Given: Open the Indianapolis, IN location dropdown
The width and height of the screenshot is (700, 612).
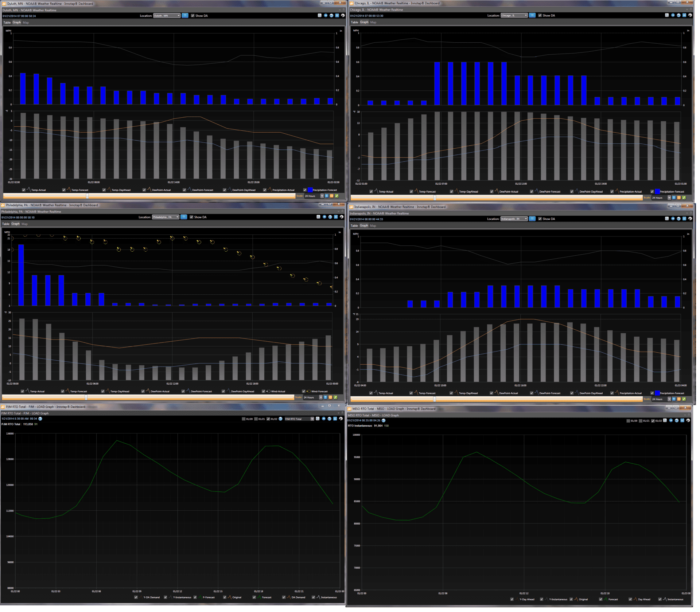Looking at the screenshot, I should [x=514, y=219].
